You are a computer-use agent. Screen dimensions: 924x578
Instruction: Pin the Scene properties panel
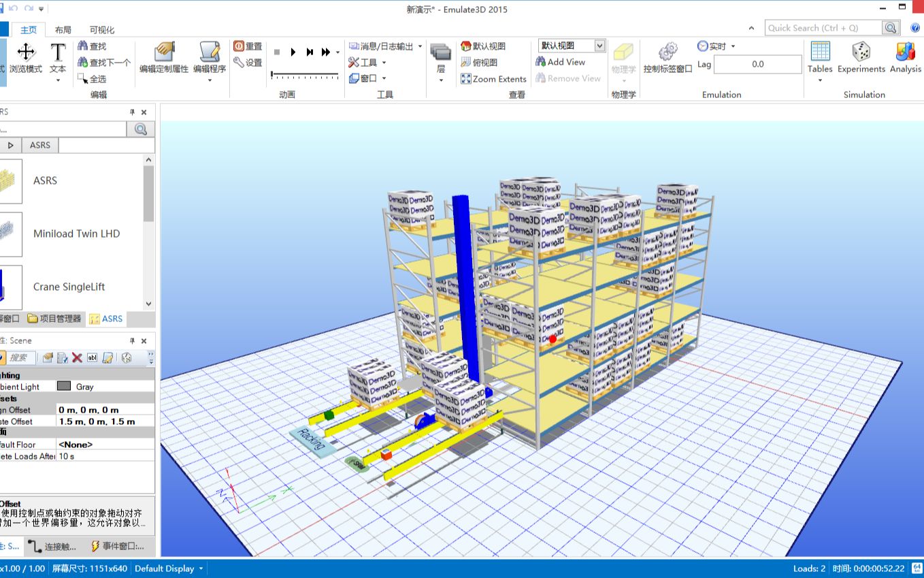(132, 341)
